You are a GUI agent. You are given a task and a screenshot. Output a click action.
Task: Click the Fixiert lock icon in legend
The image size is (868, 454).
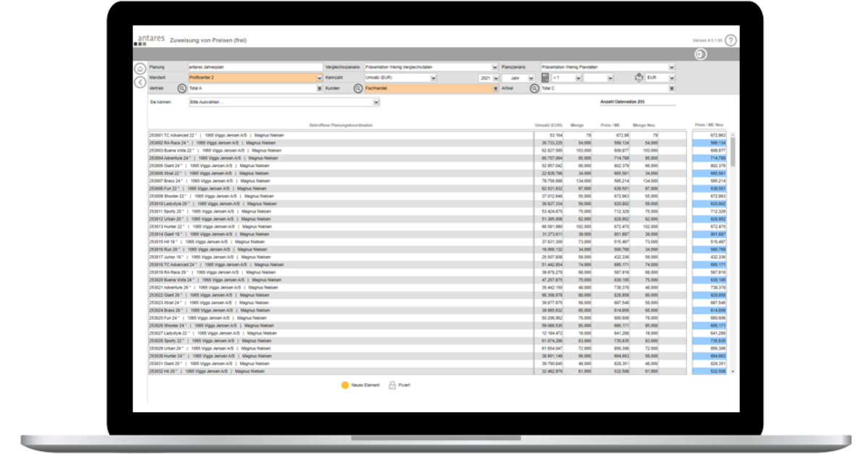393,385
